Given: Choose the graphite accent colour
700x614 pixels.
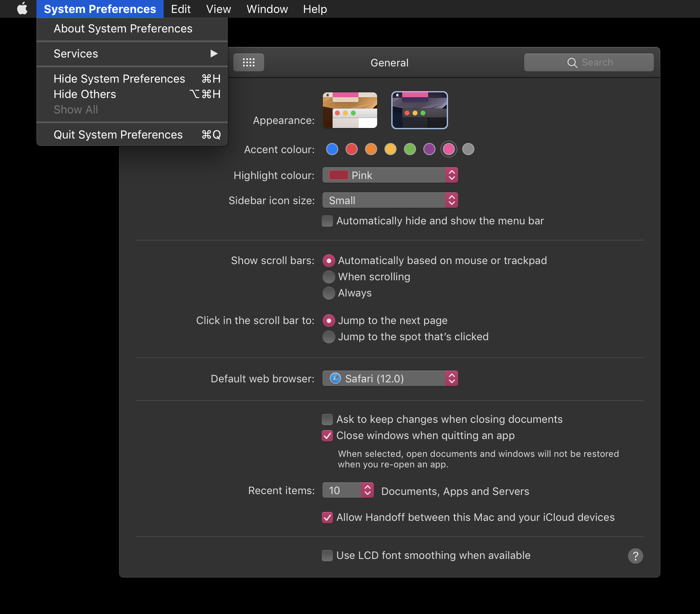Looking at the screenshot, I should tap(468, 149).
